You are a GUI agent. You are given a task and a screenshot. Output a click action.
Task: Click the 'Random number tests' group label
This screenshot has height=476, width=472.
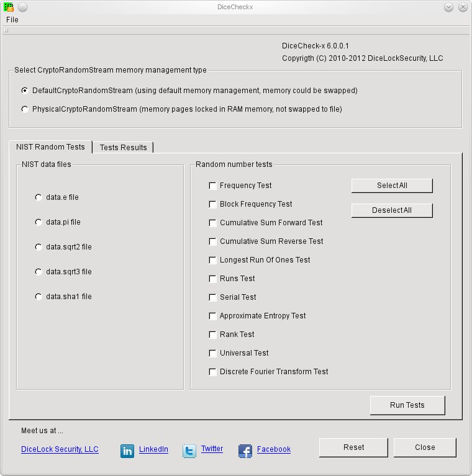[x=234, y=164]
